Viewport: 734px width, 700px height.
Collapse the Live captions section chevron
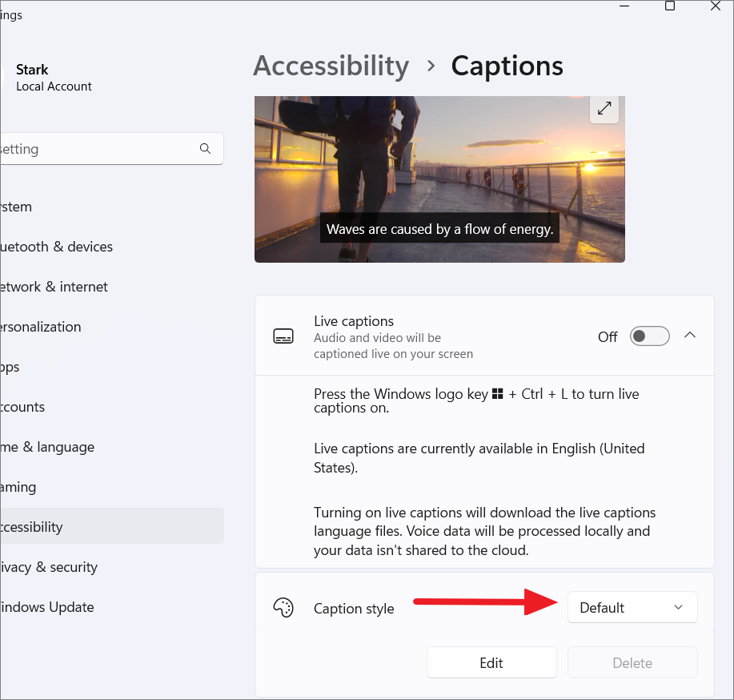coord(690,336)
